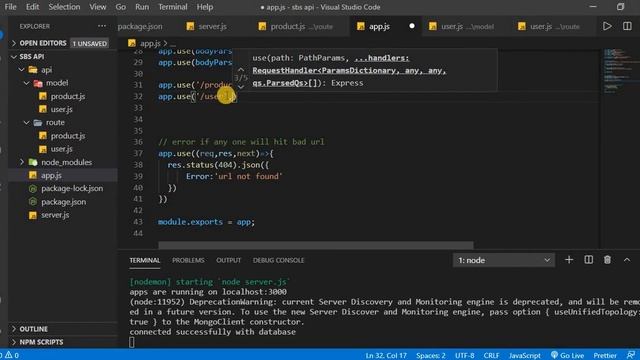This screenshot has height=360, width=640.
Task: Collapse the model folder
Action: coord(27,83)
